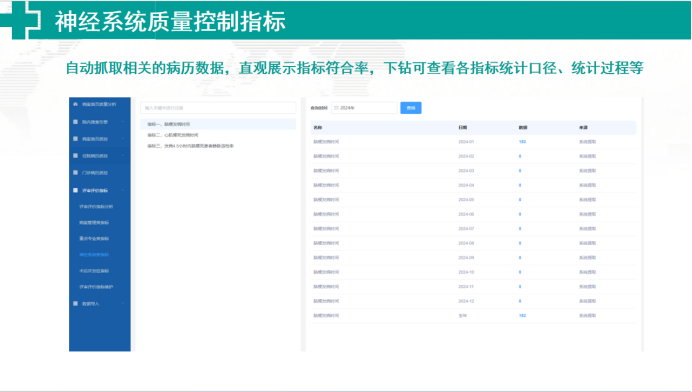Image resolution: width=692 pixels, height=392 pixels.
Task: Expand the 数据导入 sidebar chevron
Action: click(x=123, y=303)
